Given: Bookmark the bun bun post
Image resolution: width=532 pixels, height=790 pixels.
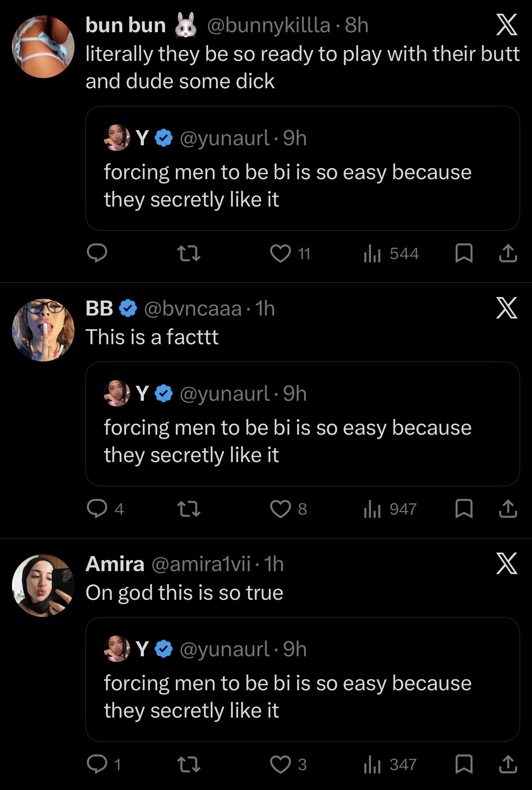Looking at the screenshot, I should 464,253.
